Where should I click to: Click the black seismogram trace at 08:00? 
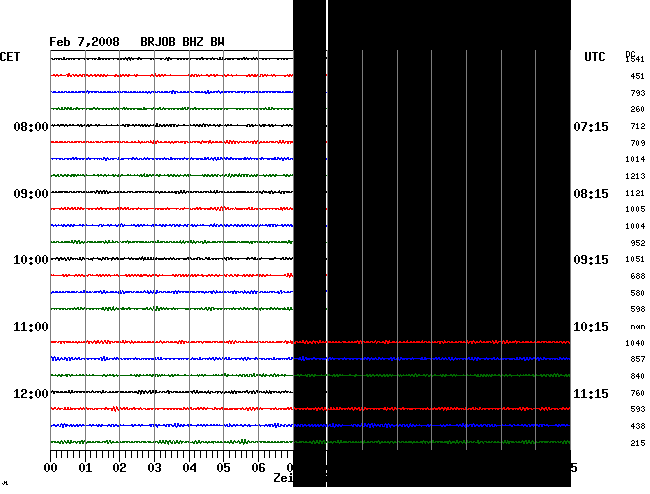172,125
